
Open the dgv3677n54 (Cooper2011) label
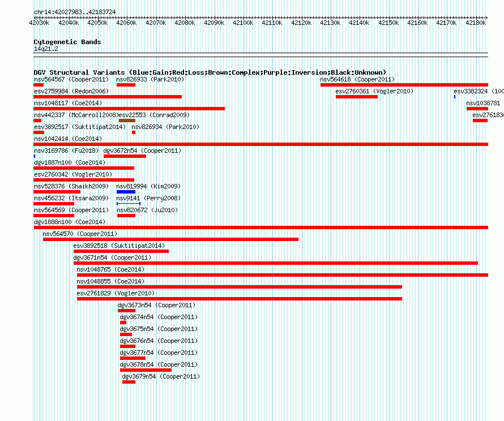(x=159, y=353)
